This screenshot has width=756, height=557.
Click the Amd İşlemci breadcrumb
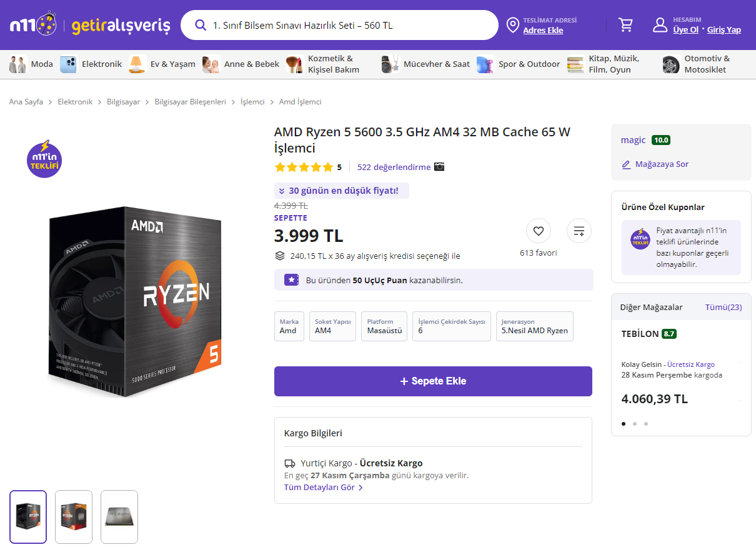click(301, 101)
